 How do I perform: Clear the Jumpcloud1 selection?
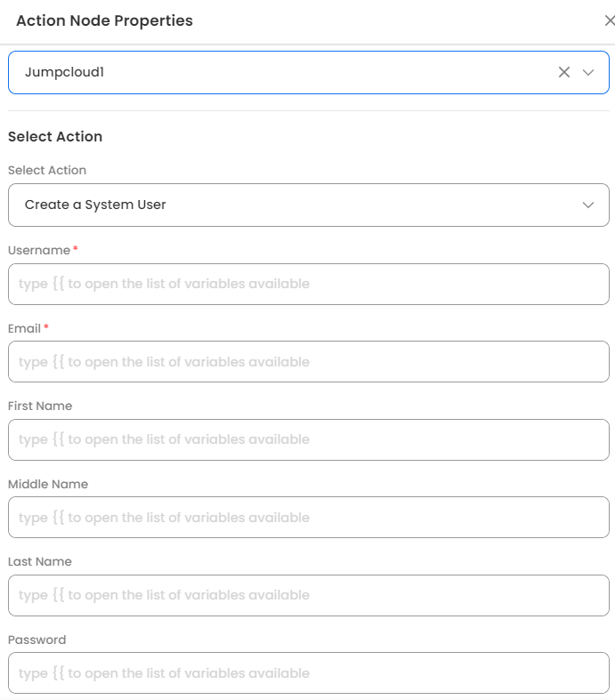click(x=563, y=72)
